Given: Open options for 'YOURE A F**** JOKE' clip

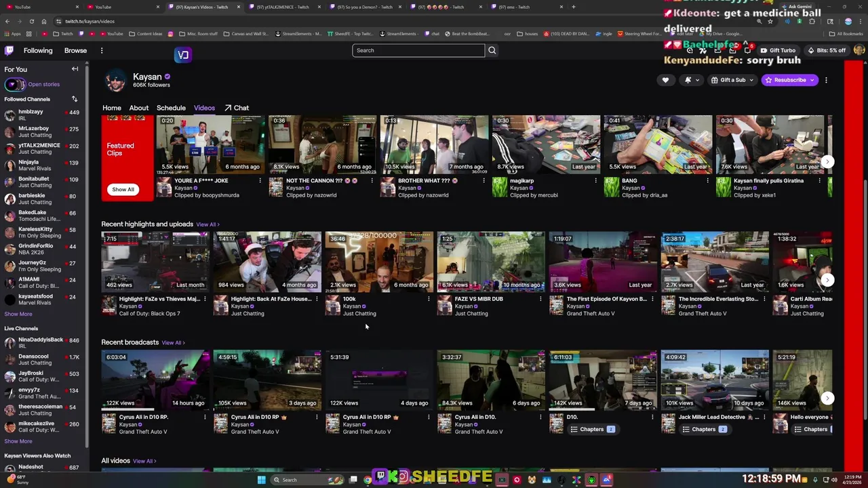Looking at the screenshot, I should click(x=260, y=181).
